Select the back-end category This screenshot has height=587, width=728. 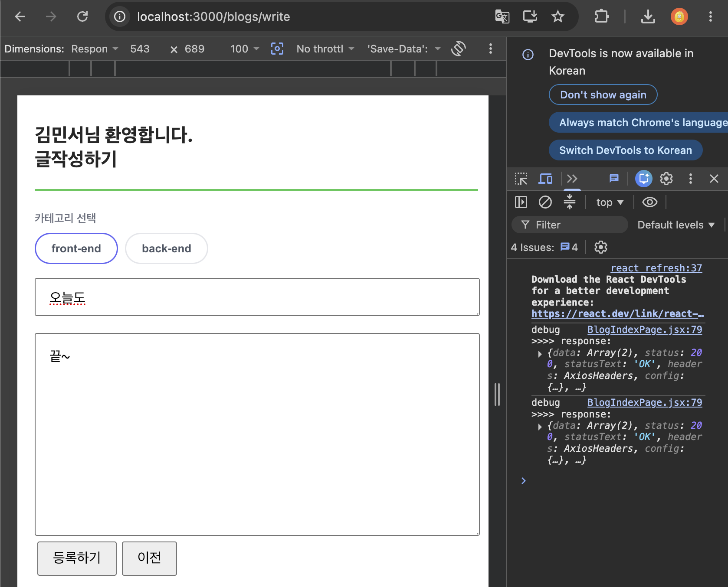(x=167, y=248)
